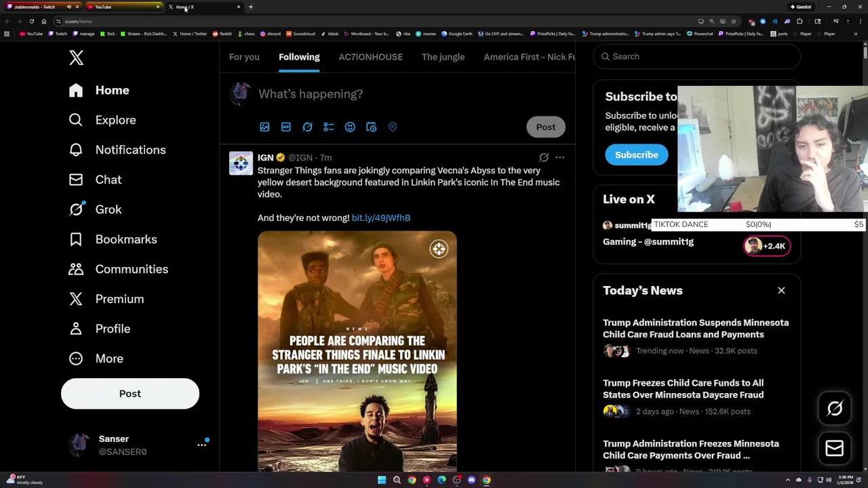Open the America First - Nick Fu tab
The image size is (868, 488).
pos(529,57)
